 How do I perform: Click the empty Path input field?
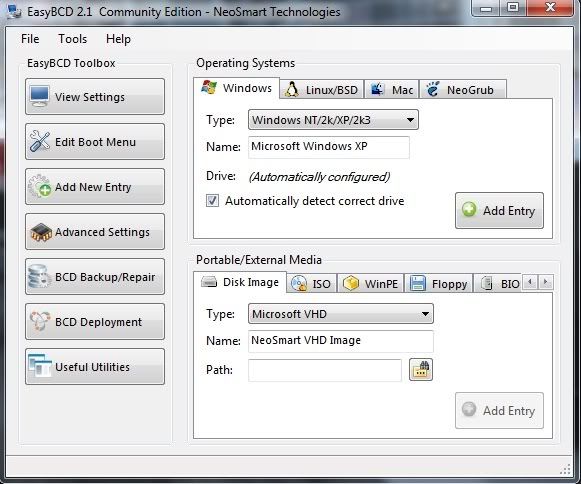tap(325, 370)
